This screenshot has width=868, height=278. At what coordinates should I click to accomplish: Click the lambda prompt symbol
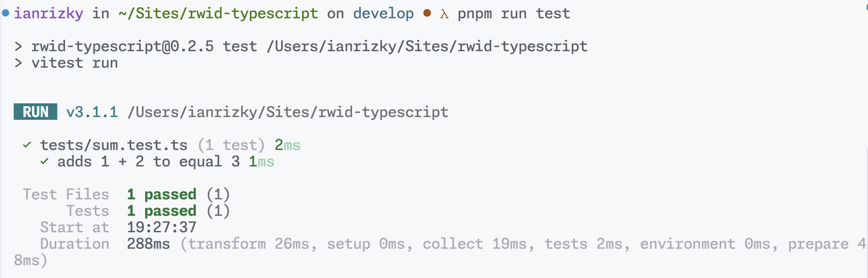point(444,14)
